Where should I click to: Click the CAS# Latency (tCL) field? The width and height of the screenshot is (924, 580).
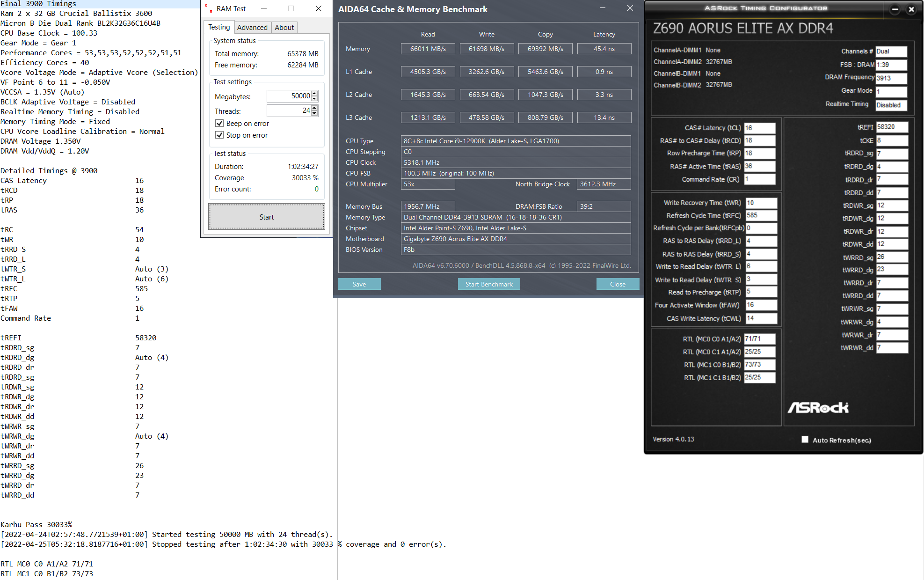(x=760, y=128)
